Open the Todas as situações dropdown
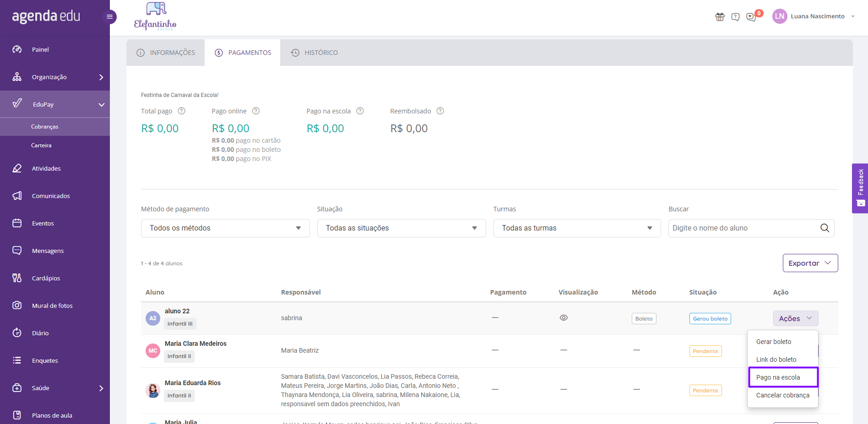This screenshot has height=424, width=868. (401, 228)
